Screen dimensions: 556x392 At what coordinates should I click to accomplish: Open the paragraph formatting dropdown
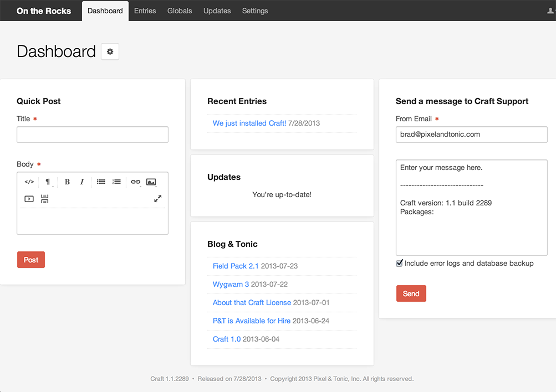pyautogui.click(x=48, y=182)
